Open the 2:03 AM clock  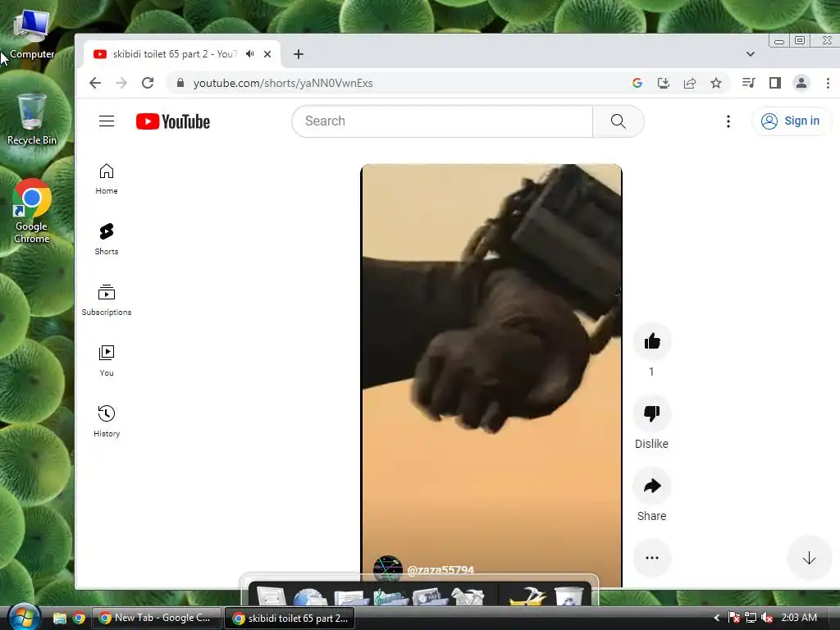tap(799, 618)
